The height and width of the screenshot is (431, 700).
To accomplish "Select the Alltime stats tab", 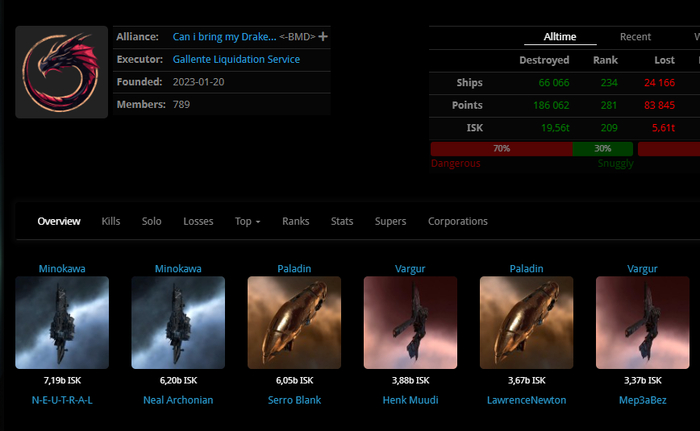I will coord(560,36).
